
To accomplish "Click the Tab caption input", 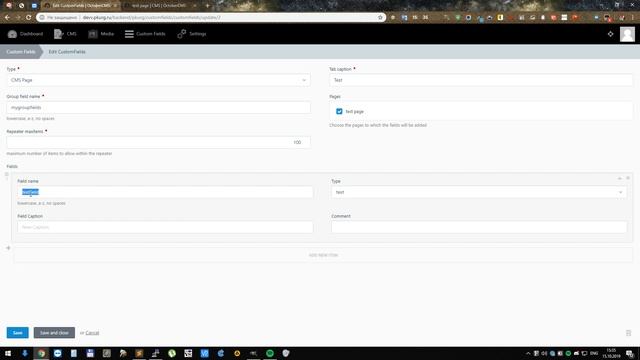I will 481,80.
